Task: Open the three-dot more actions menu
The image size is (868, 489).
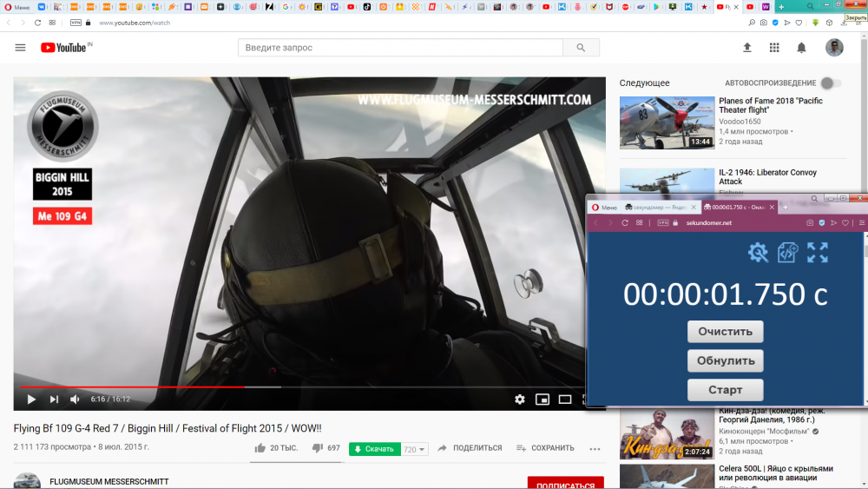Action: pos(595,448)
